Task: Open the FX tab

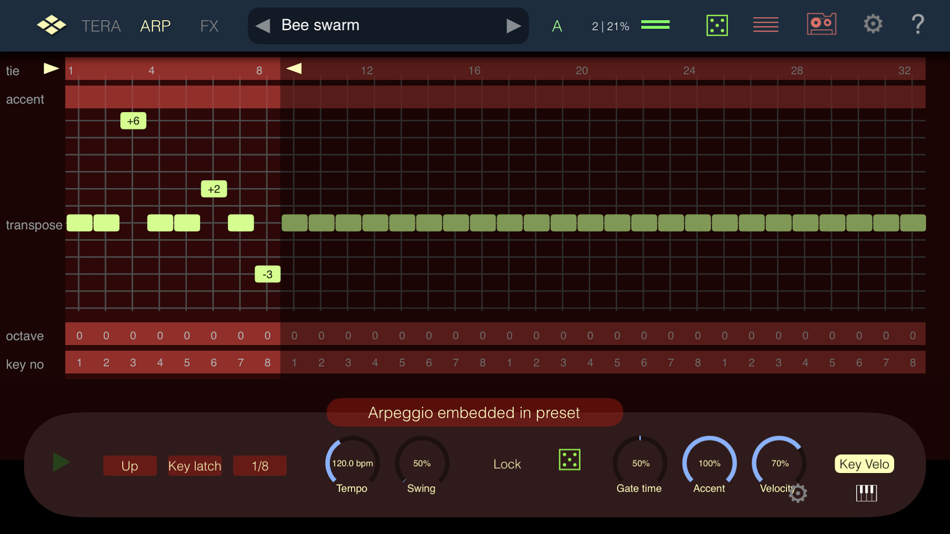Action: 209,26
